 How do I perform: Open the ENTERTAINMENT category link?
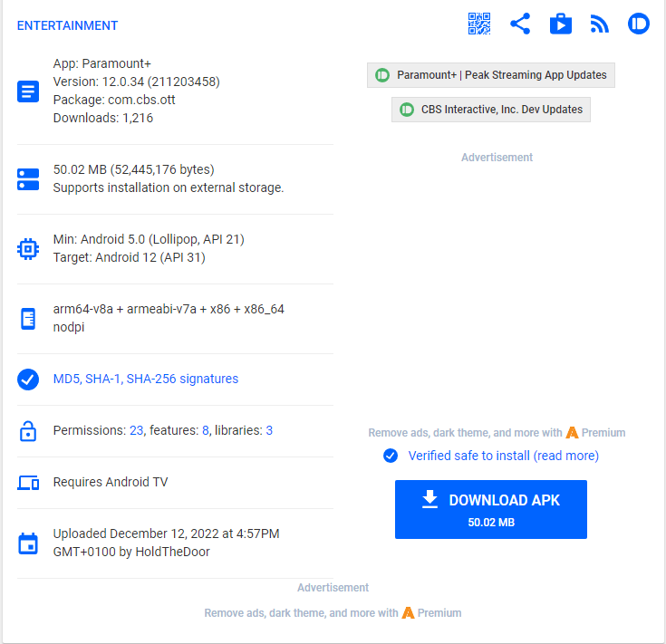coord(67,25)
